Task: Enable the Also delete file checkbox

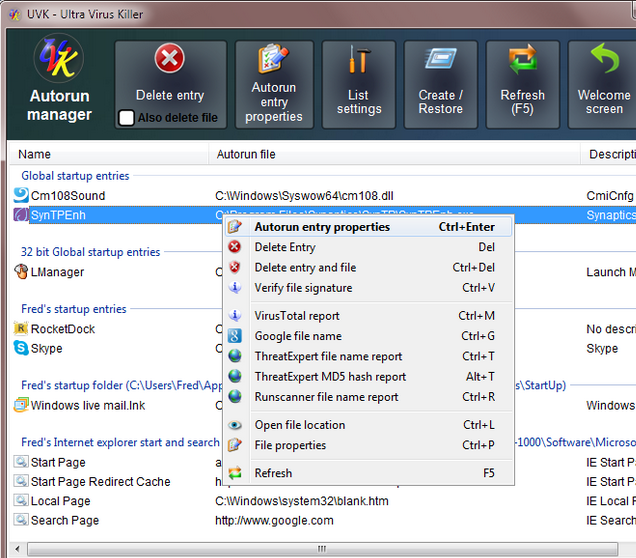Action: (x=126, y=118)
